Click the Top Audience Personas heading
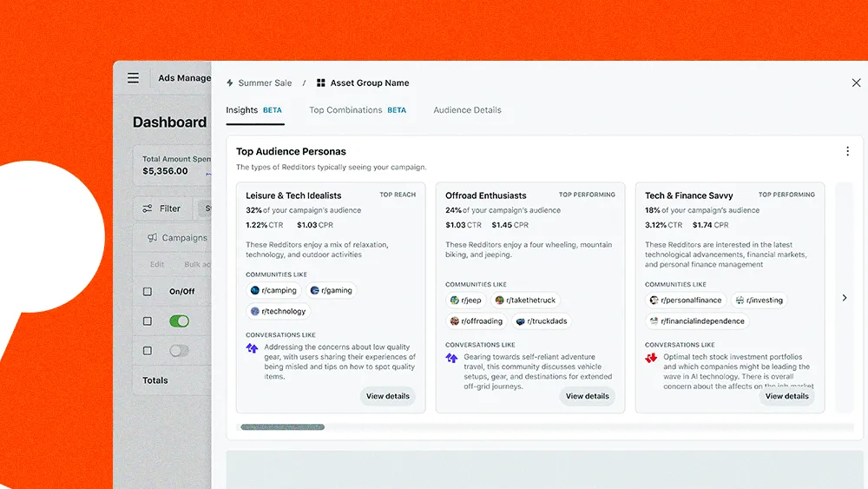The width and height of the screenshot is (868, 489). point(291,152)
